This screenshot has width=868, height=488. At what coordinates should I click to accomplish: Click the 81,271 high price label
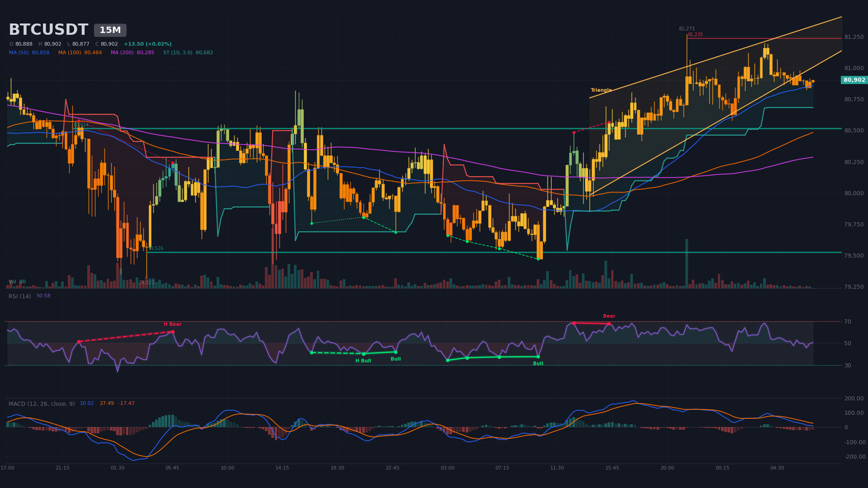(687, 29)
